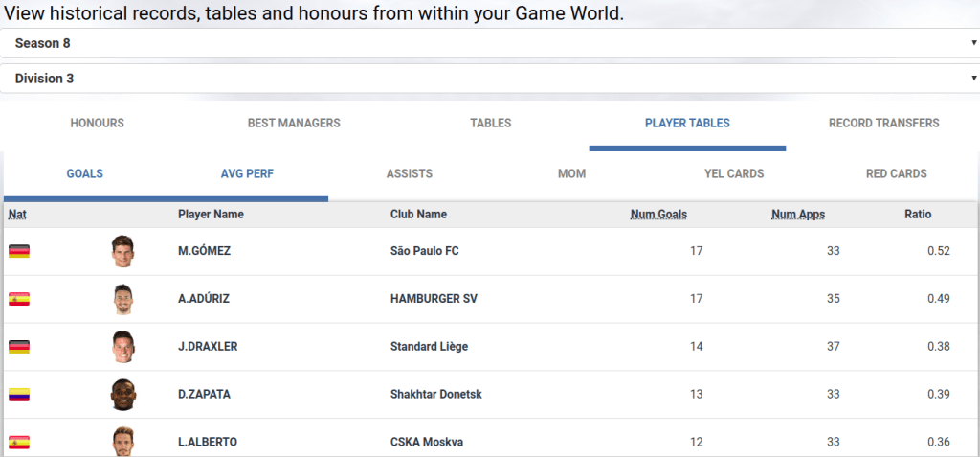Image resolution: width=980 pixels, height=457 pixels.
Task: Open the Division 3 dropdown
Action: click(x=490, y=79)
